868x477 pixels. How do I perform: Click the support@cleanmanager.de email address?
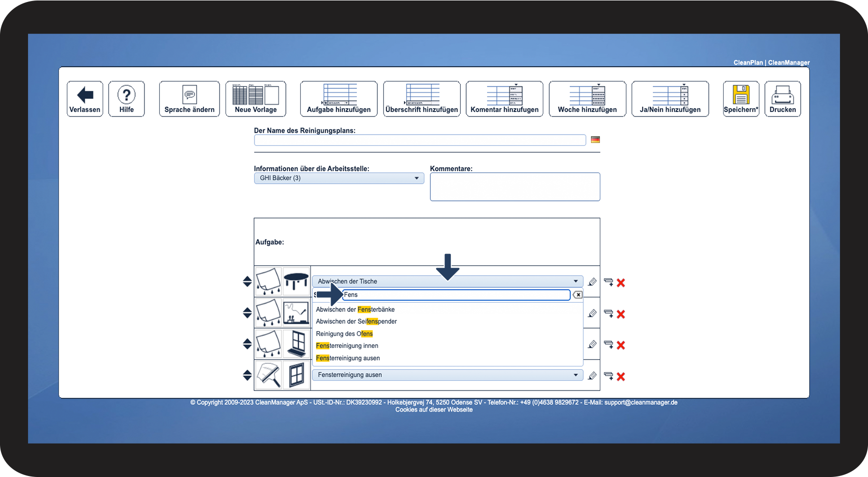(641, 402)
